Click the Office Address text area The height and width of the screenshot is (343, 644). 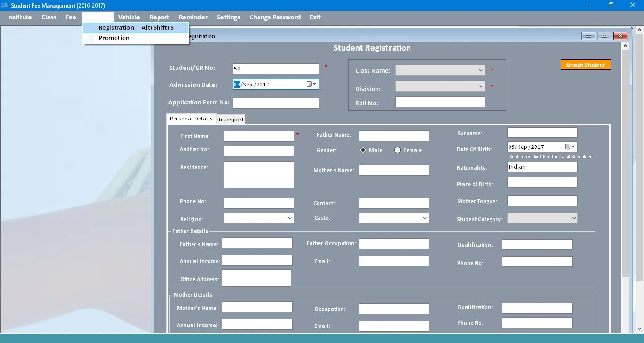point(256,278)
